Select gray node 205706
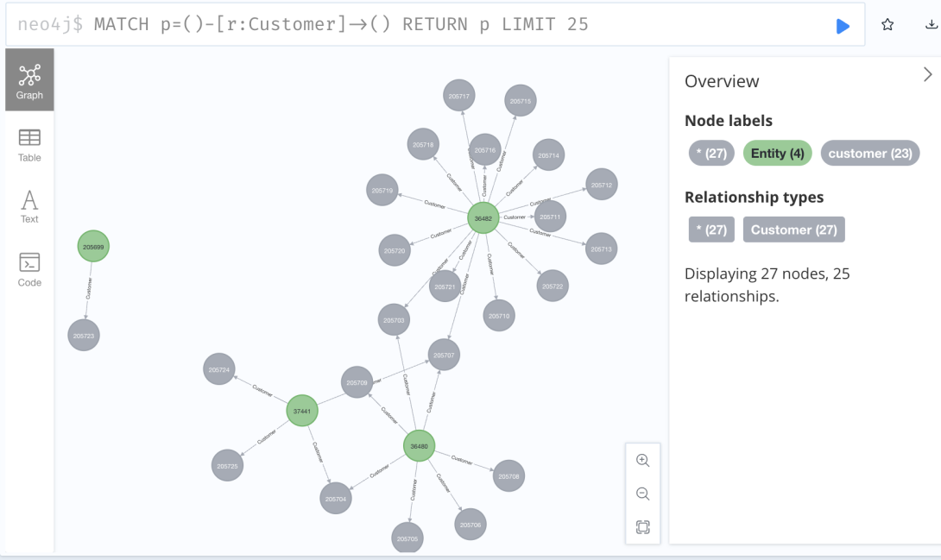 pos(470,525)
